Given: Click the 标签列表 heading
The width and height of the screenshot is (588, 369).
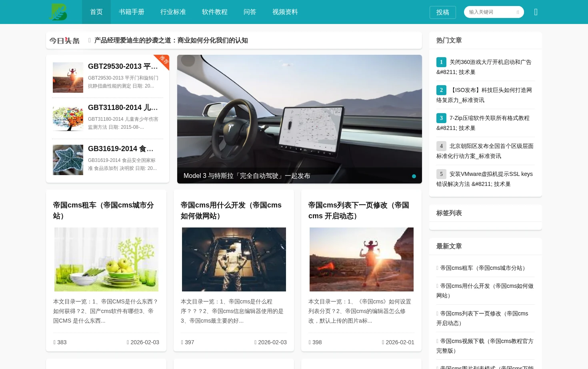Looking at the screenshot, I should (x=449, y=213).
